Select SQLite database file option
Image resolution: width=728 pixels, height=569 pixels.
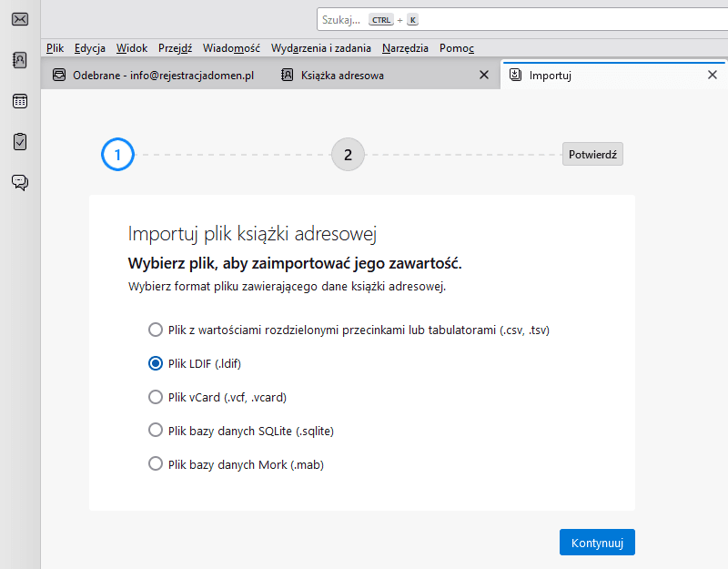point(155,431)
